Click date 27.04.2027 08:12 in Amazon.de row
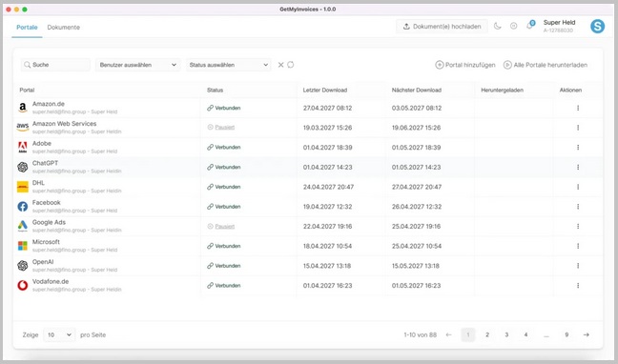The image size is (618, 364). (327, 108)
